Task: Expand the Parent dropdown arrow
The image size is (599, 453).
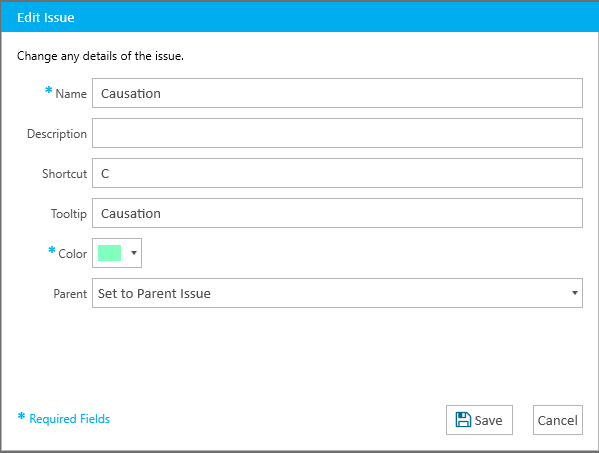Action: point(575,293)
